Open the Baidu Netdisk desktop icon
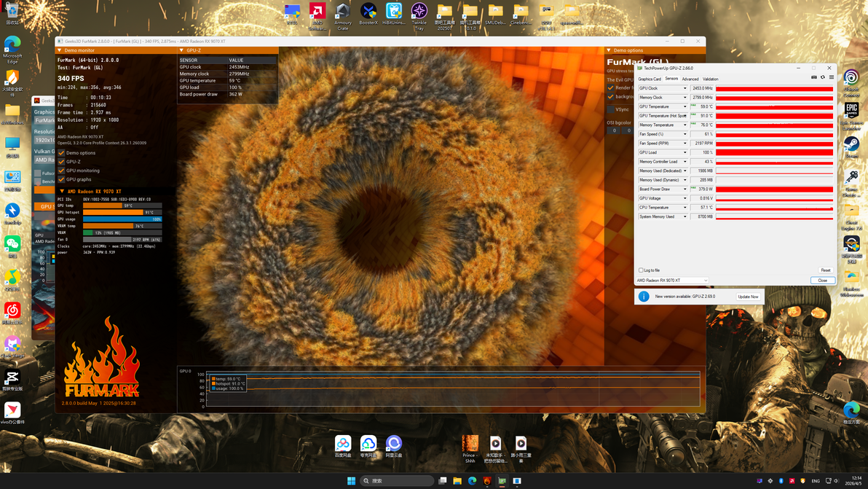The width and height of the screenshot is (868, 489). click(343, 446)
